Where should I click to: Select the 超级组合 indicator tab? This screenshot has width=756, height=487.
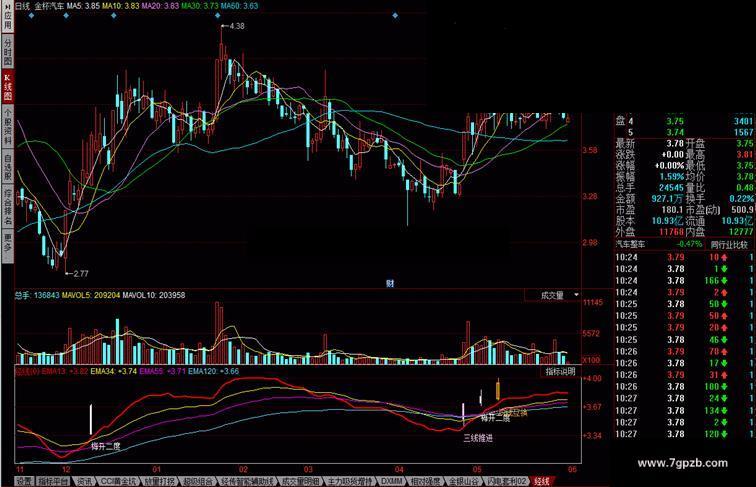click(198, 481)
